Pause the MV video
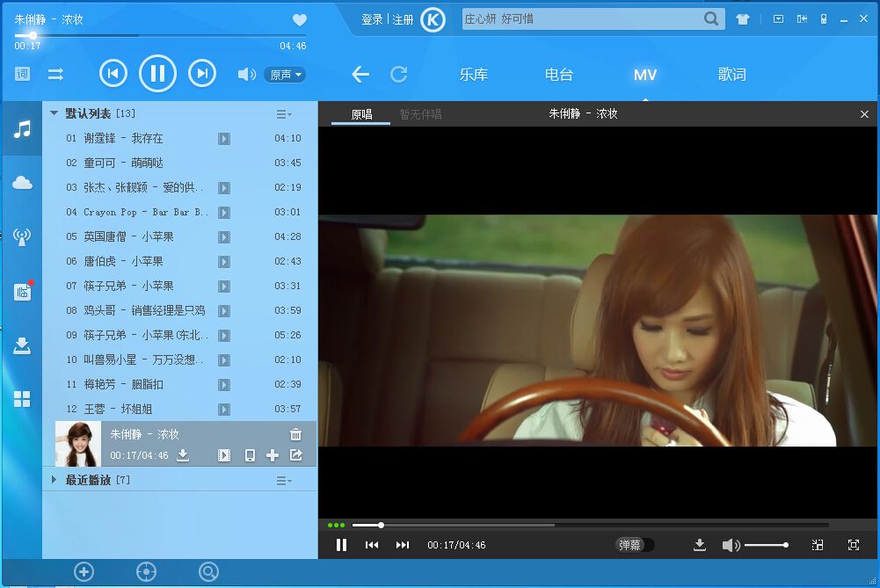 341,545
